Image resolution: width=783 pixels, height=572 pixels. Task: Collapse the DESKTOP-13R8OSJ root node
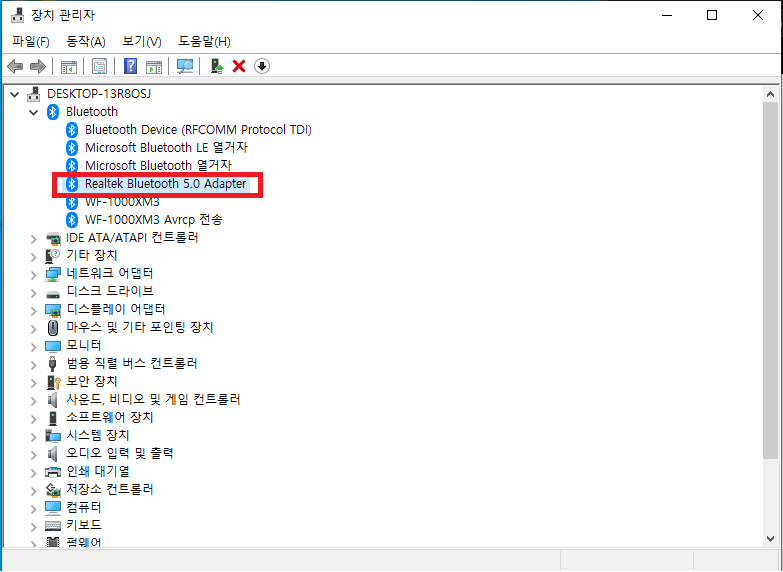pos(14,94)
